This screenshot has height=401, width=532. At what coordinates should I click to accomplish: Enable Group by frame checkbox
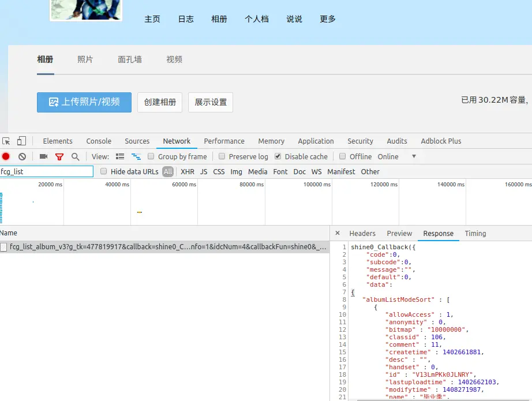(151, 156)
